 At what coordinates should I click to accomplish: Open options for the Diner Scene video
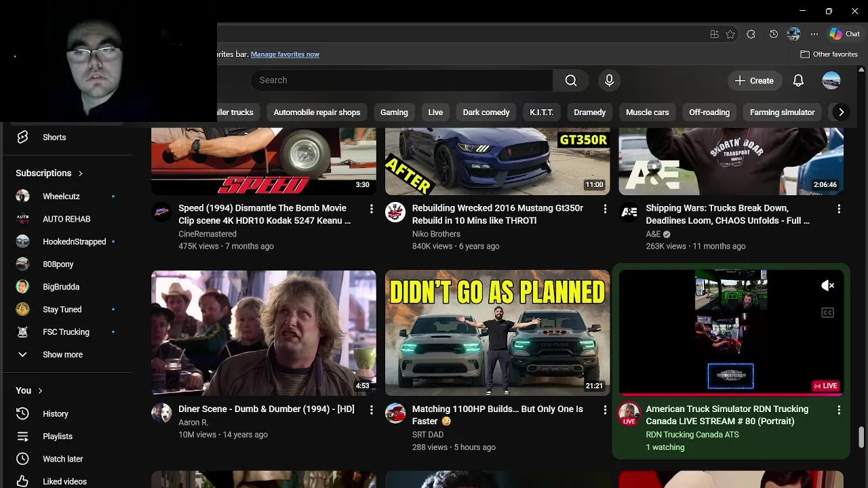click(x=371, y=410)
